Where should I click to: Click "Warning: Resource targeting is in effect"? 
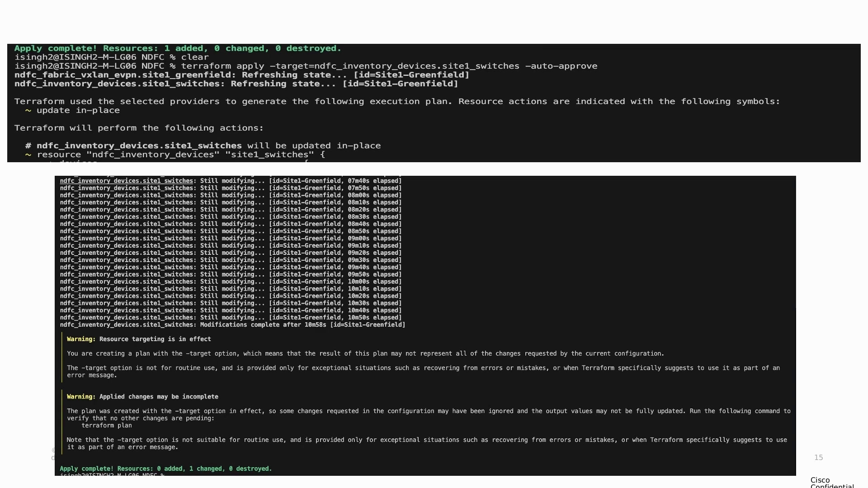(x=139, y=339)
